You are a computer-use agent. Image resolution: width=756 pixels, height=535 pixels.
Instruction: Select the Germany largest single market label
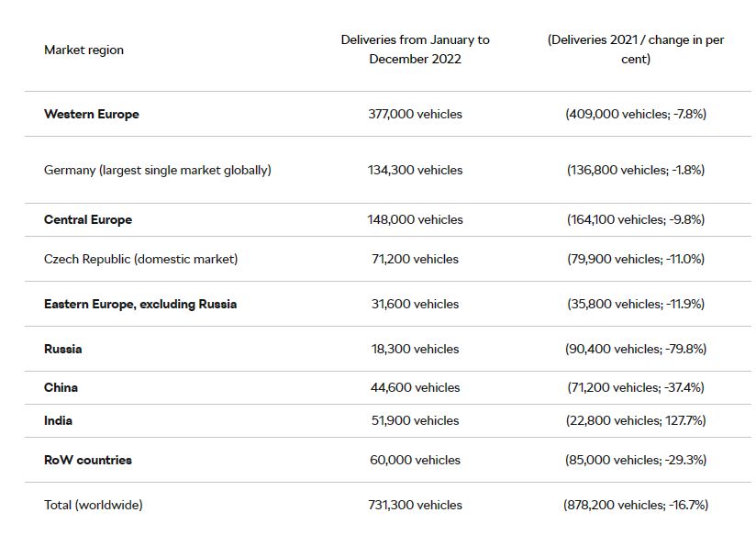pyautogui.click(x=158, y=170)
